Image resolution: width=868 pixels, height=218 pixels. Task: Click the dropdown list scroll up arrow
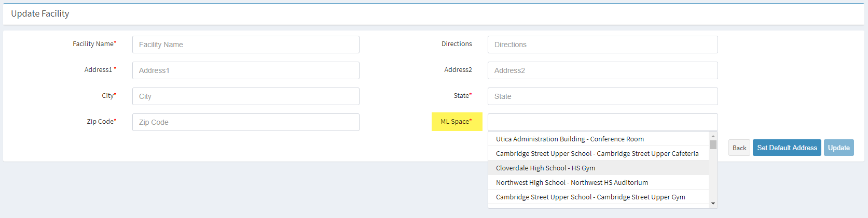713,136
